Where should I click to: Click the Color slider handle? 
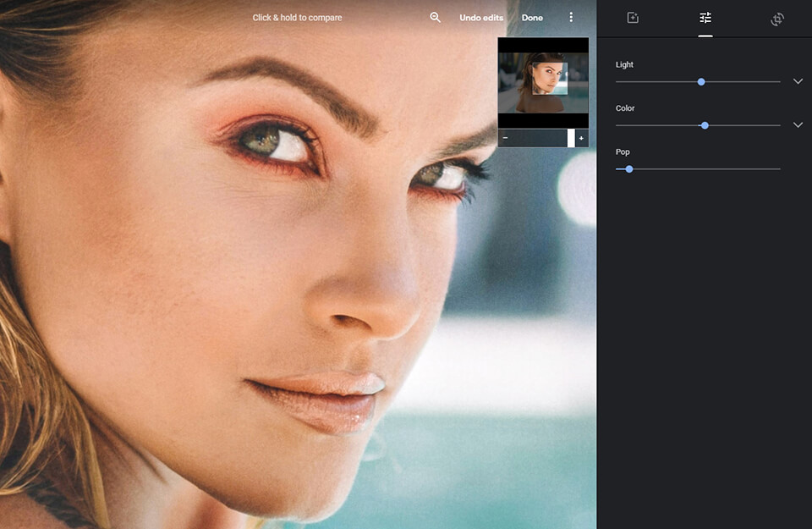point(704,124)
